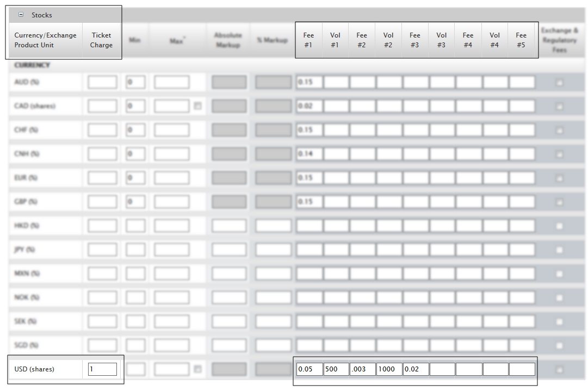Toggle the small icon beside USD Max field
The width and height of the screenshot is (588, 391).
point(197,369)
